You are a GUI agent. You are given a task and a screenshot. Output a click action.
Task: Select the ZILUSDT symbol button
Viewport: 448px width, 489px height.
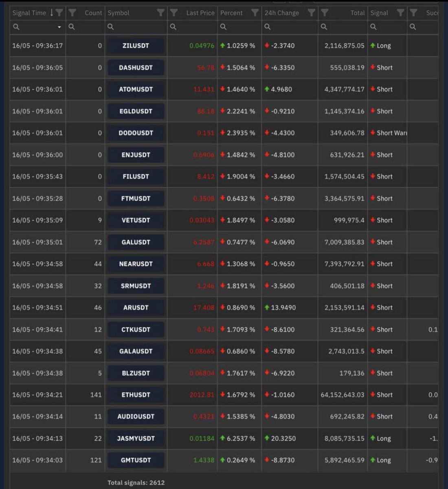(136, 46)
